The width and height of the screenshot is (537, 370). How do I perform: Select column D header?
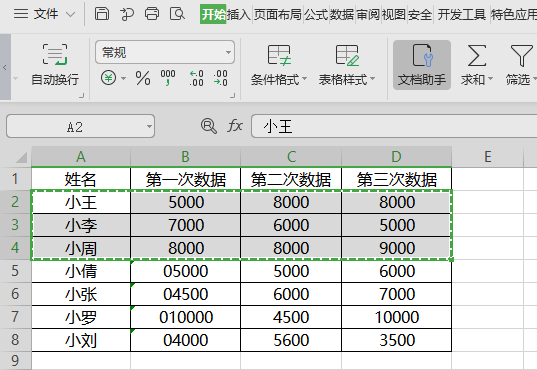click(x=396, y=157)
